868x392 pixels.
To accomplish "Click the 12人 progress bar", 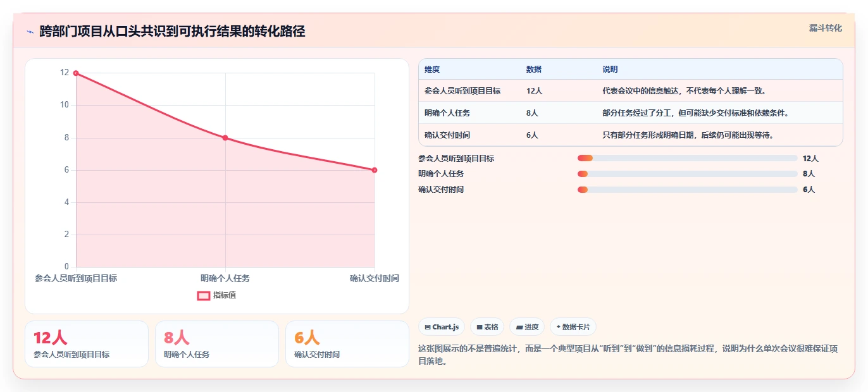I will tap(688, 158).
